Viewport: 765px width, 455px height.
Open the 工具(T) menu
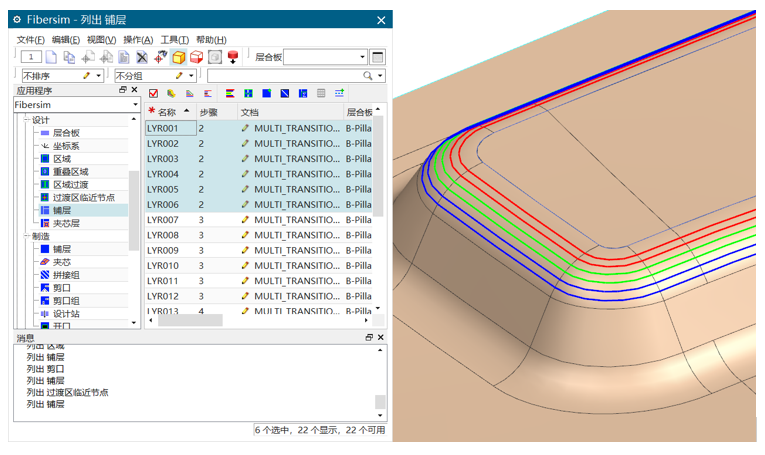(175, 40)
